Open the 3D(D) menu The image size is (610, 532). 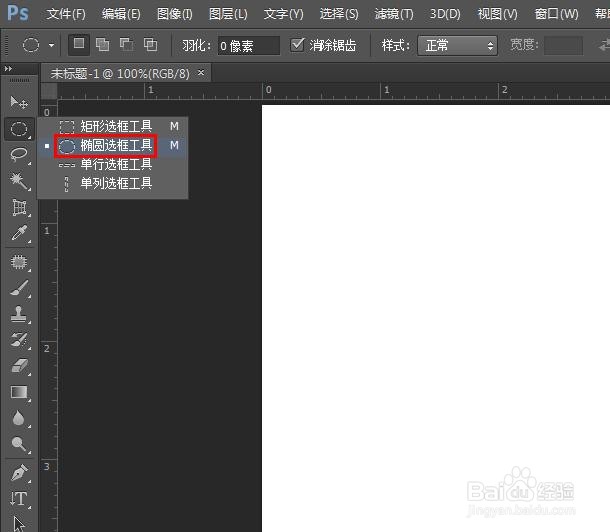point(445,14)
